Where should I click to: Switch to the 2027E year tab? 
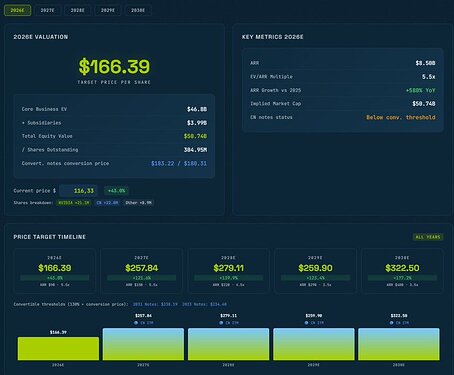coord(48,10)
